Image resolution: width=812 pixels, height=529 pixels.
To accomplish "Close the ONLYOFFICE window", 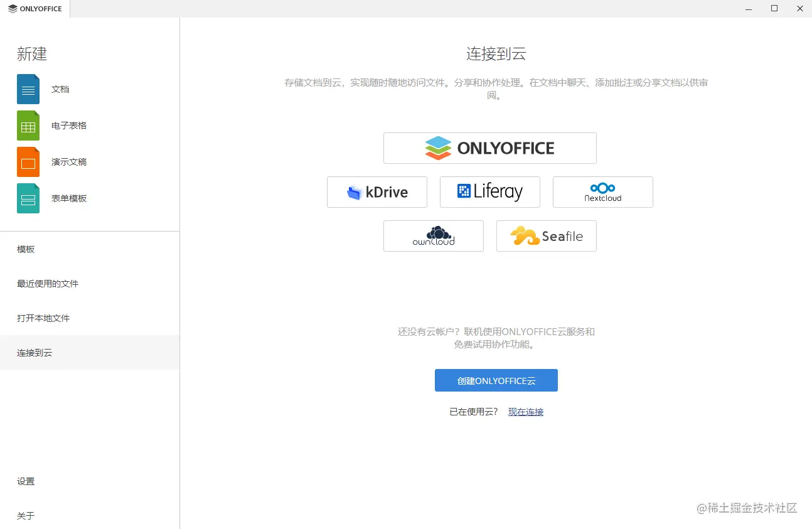I will pos(799,9).
